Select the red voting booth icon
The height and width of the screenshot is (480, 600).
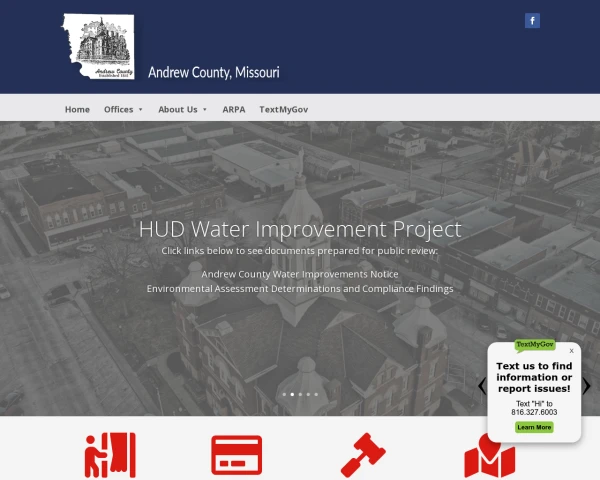tap(110, 455)
